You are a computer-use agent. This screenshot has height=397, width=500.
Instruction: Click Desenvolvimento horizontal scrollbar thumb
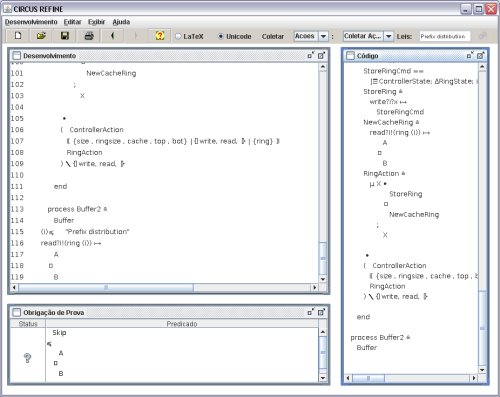click(106, 287)
